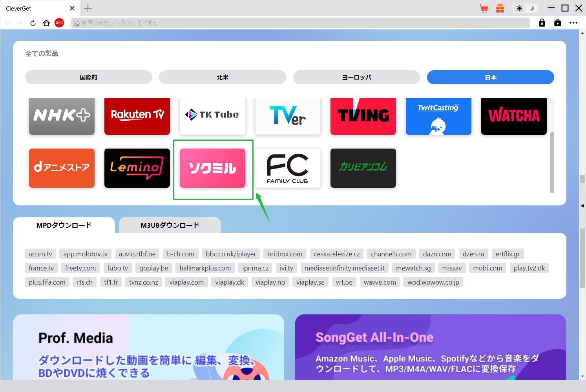Click the browser refresh icon
Viewport: 586px width, 392px height.
coord(33,23)
